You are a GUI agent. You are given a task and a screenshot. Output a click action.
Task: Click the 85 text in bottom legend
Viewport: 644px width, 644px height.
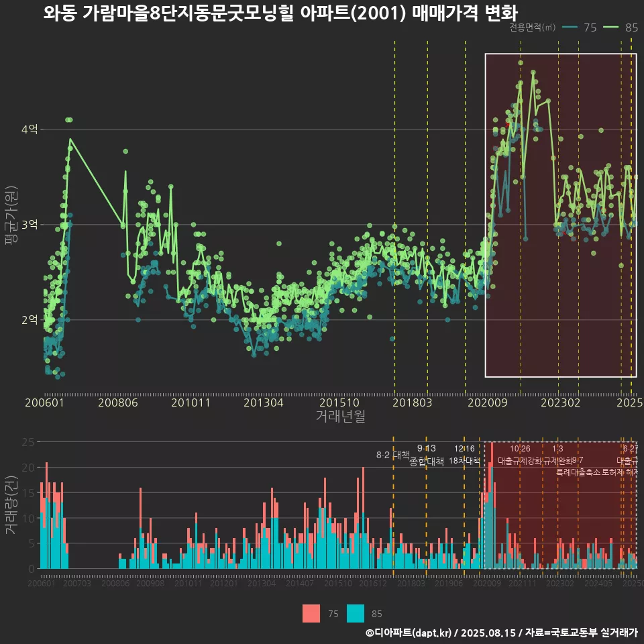coord(376,614)
